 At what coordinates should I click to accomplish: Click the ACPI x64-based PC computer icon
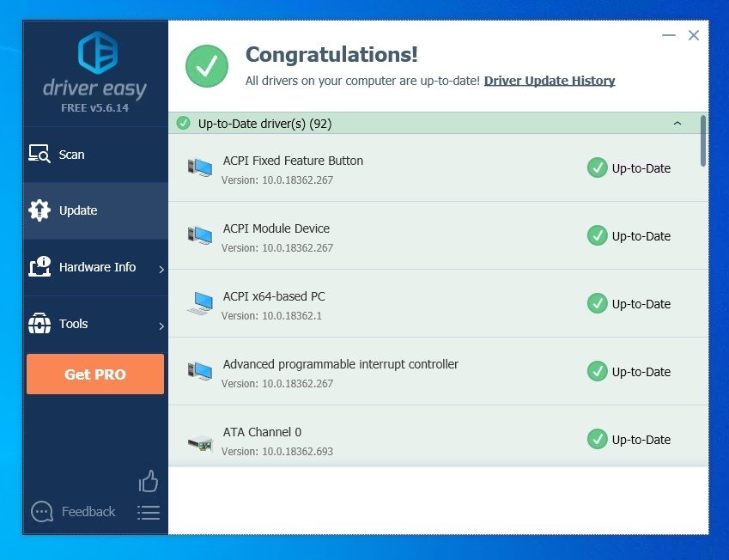pos(200,303)
